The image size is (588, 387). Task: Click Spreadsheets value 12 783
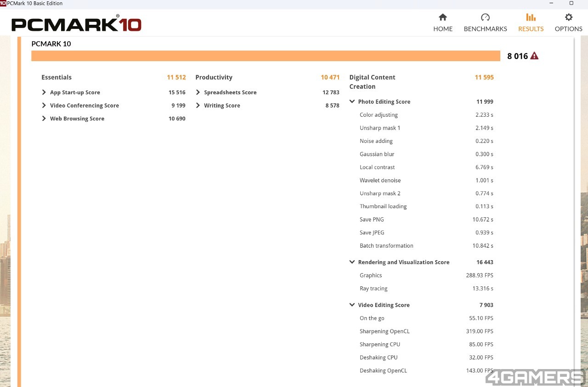tap(331, 92)
